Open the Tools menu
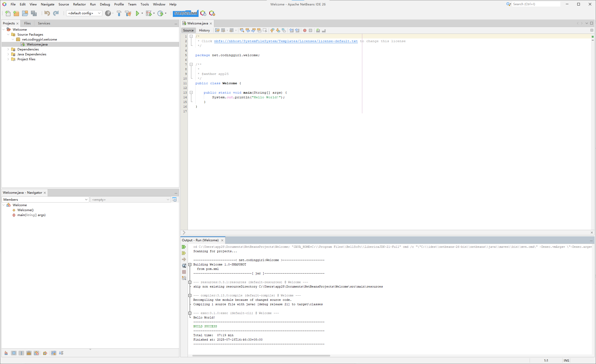The width and height of the screenshot is (596, 364). tap(144, 4)
